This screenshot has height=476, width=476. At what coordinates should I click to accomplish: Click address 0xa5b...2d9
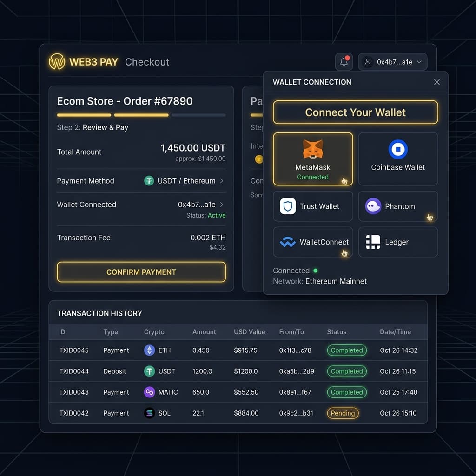click(297, 371)
